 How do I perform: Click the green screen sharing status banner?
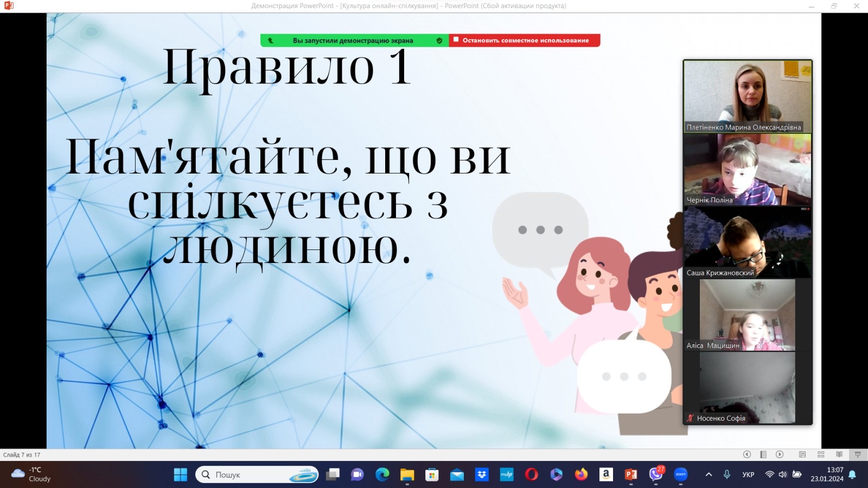click(x=354, y=40)
